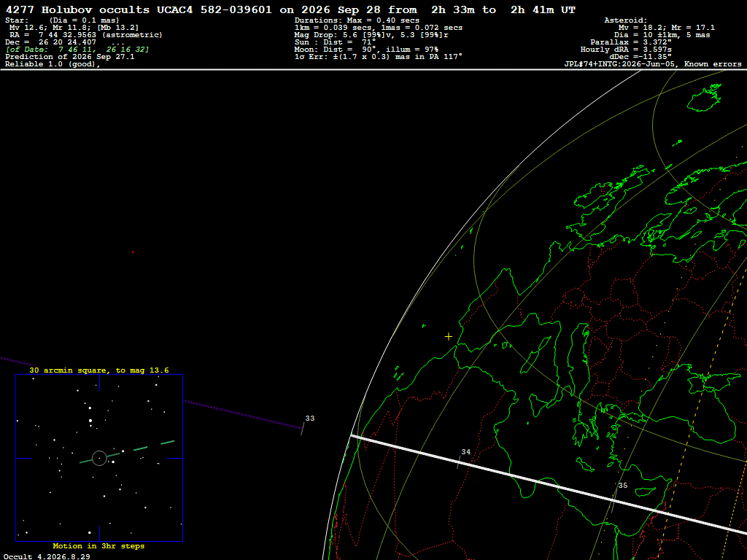The height and width of the screenshot is (560, 747).
Task: Click the target star circle in finder chart
Action: coord(99,458)
